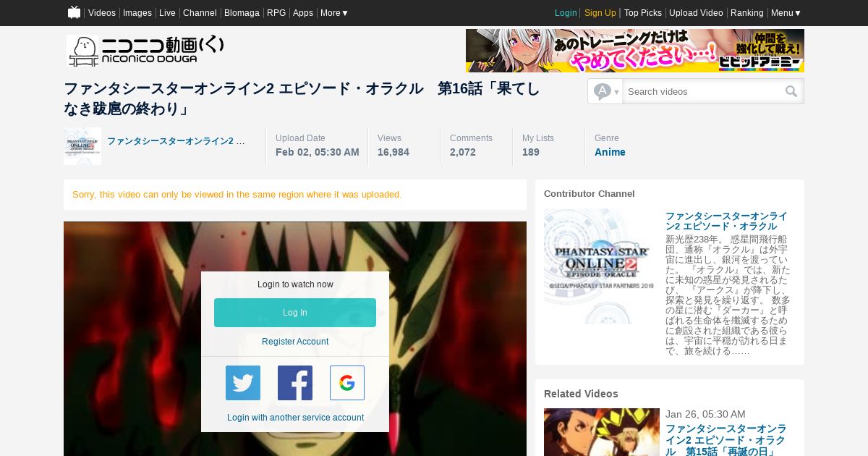Viewport: 868px width, 456px height.
Task: Open the contributor channel title link
Action: point(726,221)
